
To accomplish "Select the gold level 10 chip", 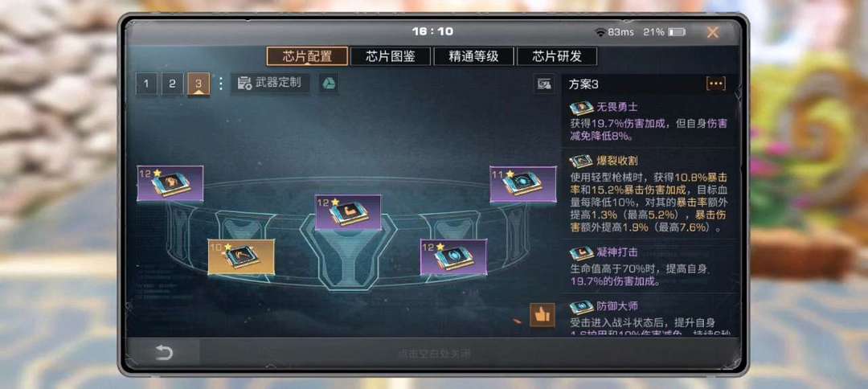I will (x=241, y=256).
